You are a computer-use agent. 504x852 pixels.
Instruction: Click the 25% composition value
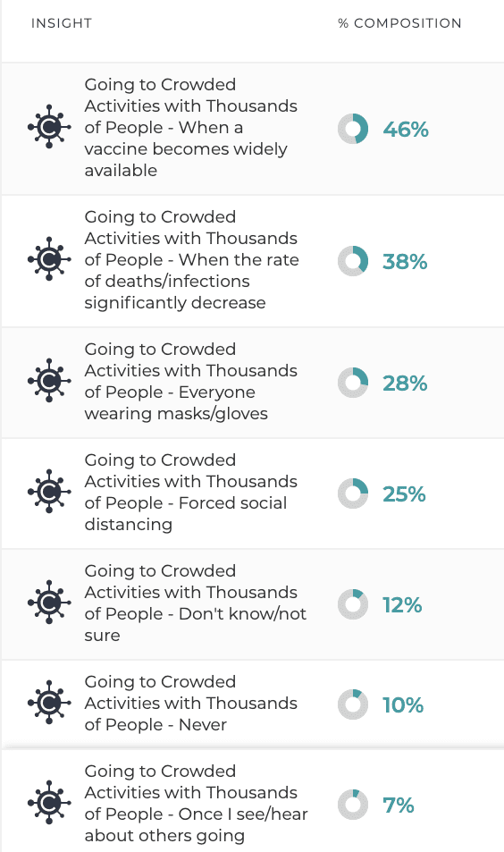(404, 493)
